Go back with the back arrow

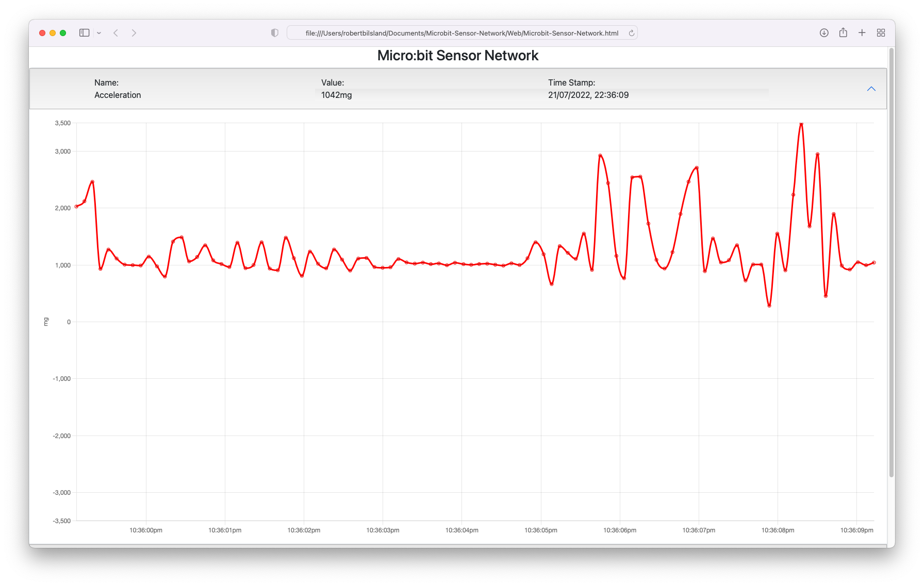116,33
